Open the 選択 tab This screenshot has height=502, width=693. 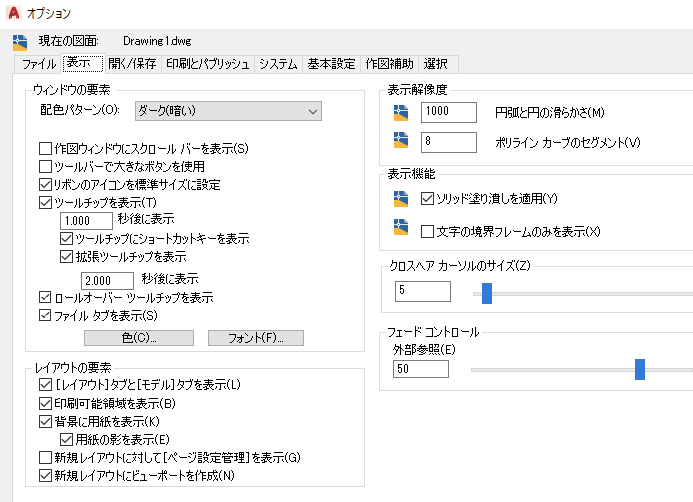tap(436, 64)
